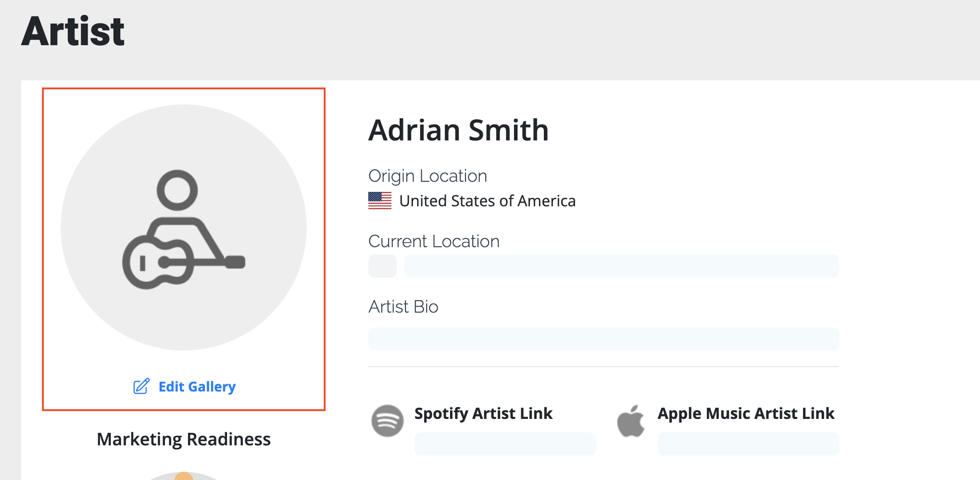Click the Origin Location label
Image resolution: width=980 pixels, height=480 pixels.
pos(427,176)
